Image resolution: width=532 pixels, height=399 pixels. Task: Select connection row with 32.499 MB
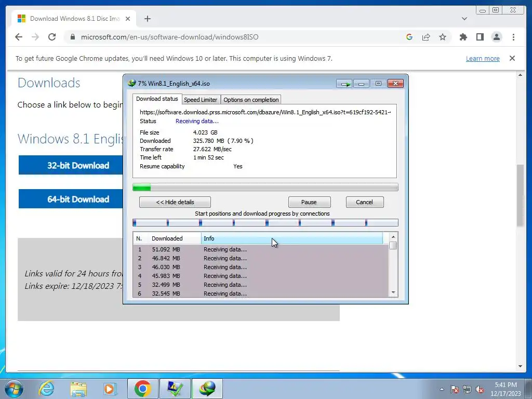(261, 285)
